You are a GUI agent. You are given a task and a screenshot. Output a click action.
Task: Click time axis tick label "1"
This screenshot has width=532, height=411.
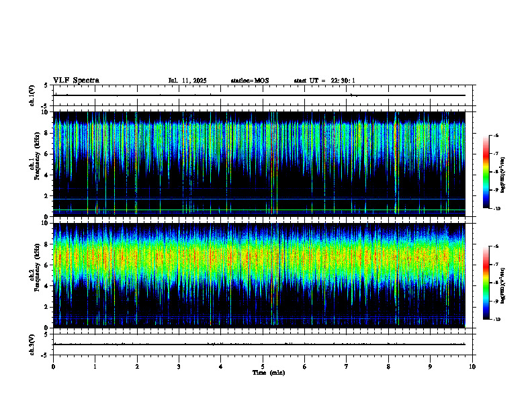click(x=95, y=367)
